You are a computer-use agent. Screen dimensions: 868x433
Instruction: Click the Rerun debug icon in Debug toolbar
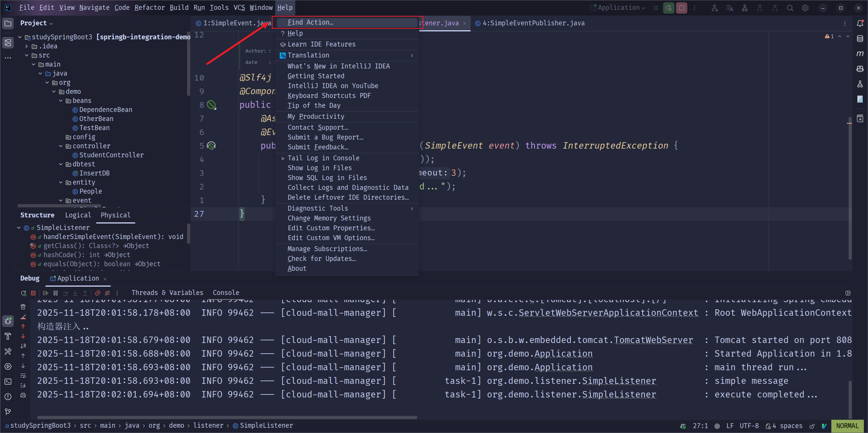pyautogui.click(x=23, y=293)
